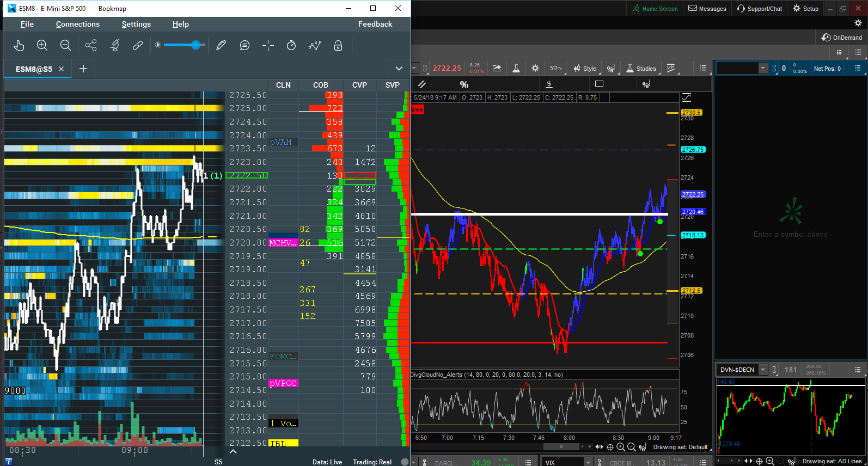Click the share icon in Bookmap toolbar
The width and height of the screenshot is (868, 466).
(91, 45)
